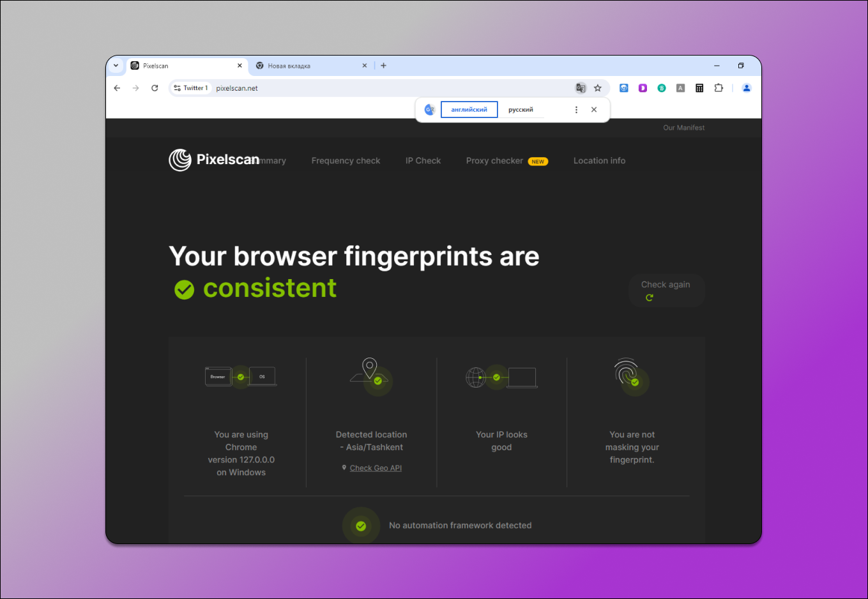Open the Check Geo API link
Screen dimensions: 868x599
[376, 468]
